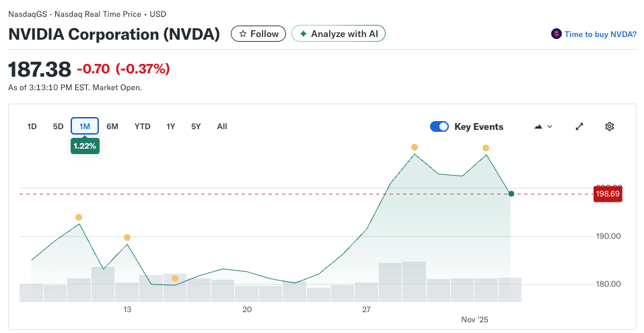The image size is (644, 333).
Task: Show the 5Y price range
Action: pyautogui.click(x=196, y=126)
